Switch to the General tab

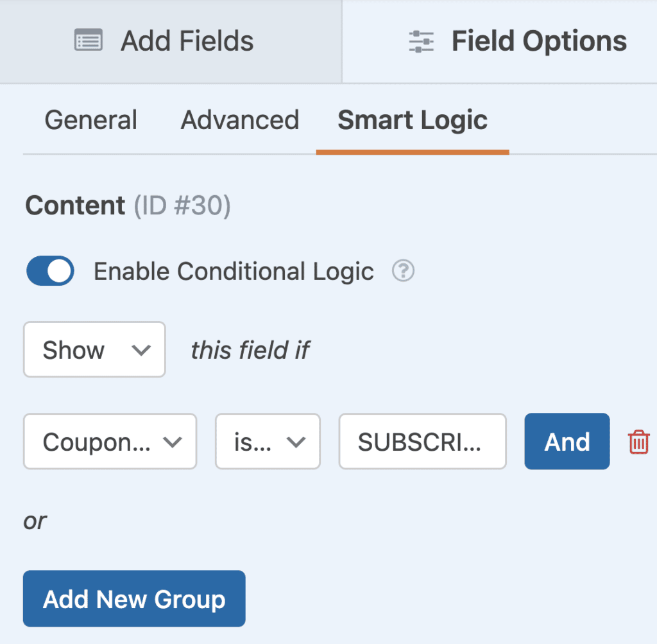pos(90,119)
